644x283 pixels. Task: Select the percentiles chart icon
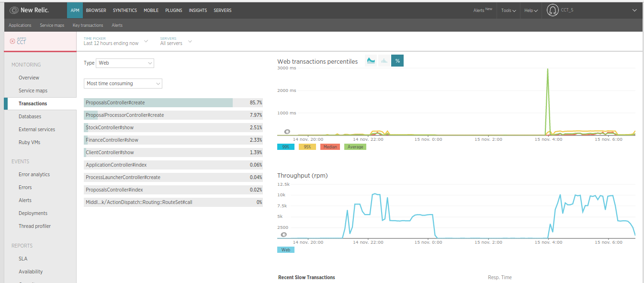tap(397, 61)
